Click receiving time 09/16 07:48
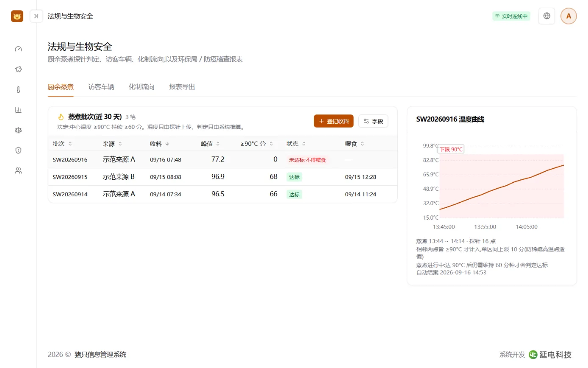 (166, 160)
